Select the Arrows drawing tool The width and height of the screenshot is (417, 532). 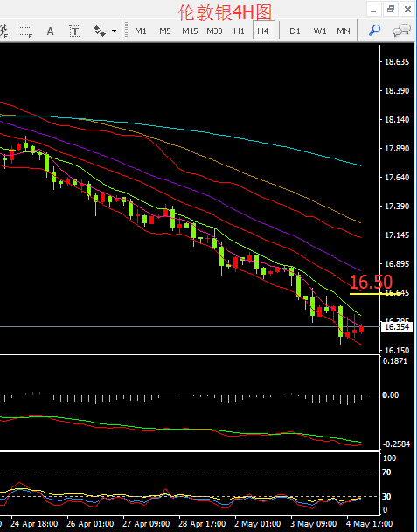click(100, 31)
